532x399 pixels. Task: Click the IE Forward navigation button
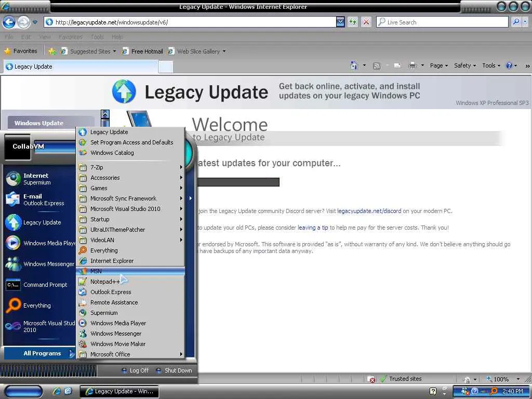coord(23,22)
